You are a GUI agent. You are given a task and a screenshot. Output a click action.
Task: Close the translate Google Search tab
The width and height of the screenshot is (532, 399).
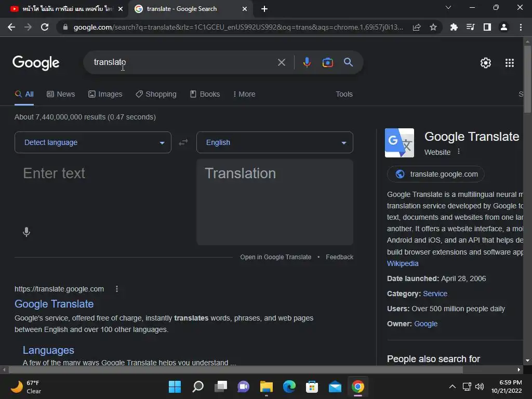pyautogui.click(x=245, y=9)
